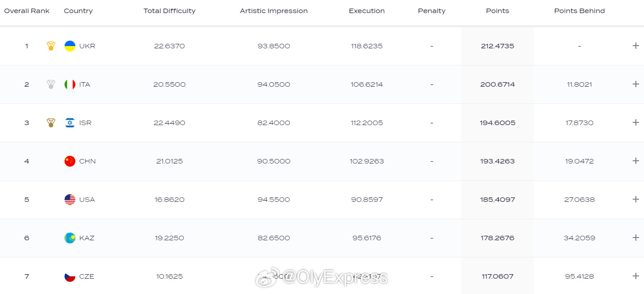Open the CHN row plus expander

point(635,161)
